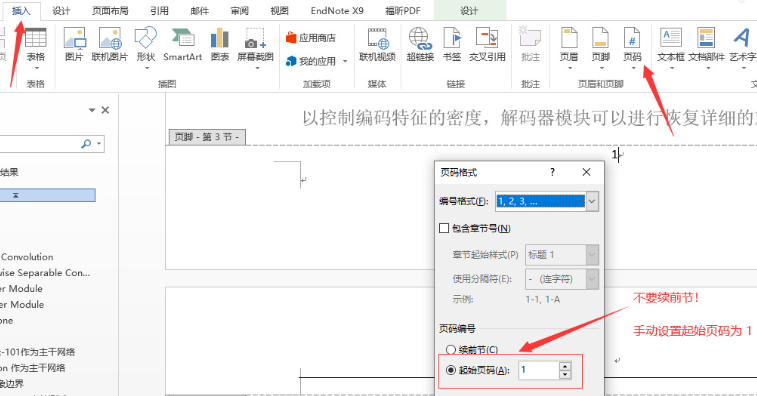This screenshot has height=396, width=757.
Task: Open the Review (审阅) tab
Action: pos(239,11)
